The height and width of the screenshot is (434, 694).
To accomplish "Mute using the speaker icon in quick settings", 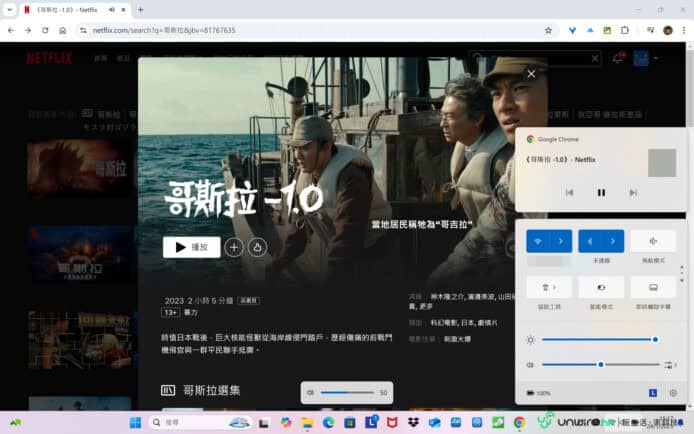I will click(x=530, y=365).
